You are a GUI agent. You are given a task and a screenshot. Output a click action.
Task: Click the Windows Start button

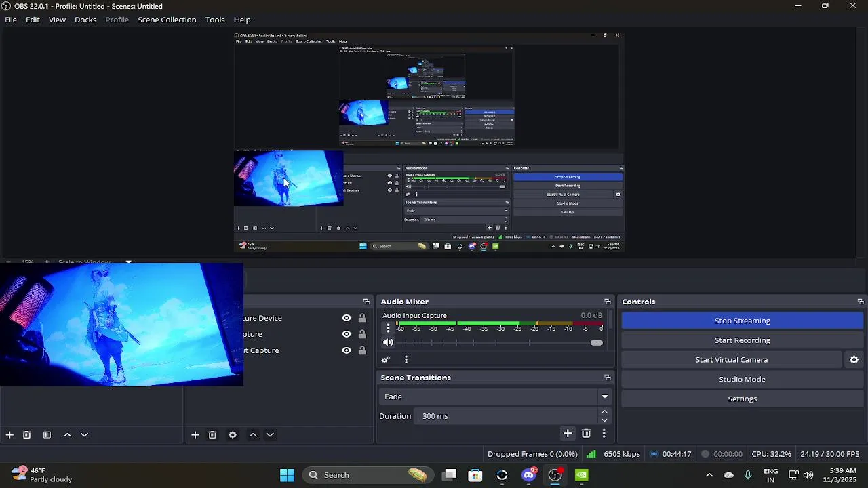(287, 475)
